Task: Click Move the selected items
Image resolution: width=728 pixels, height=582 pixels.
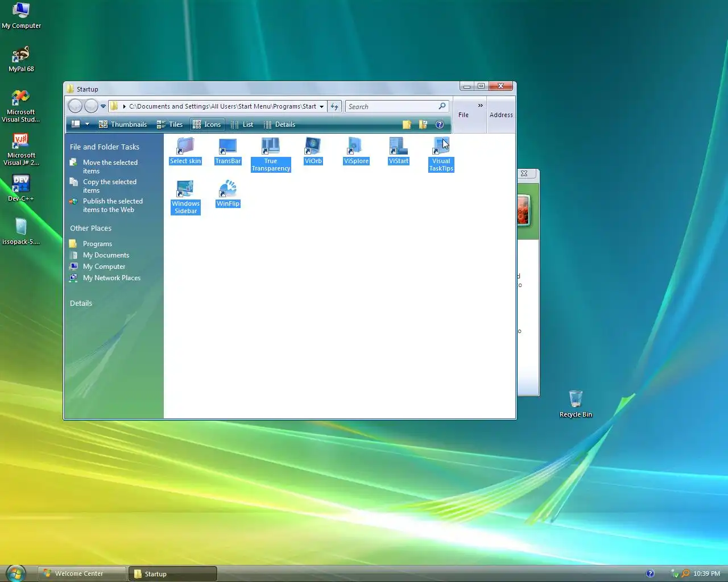Action: 110,167
